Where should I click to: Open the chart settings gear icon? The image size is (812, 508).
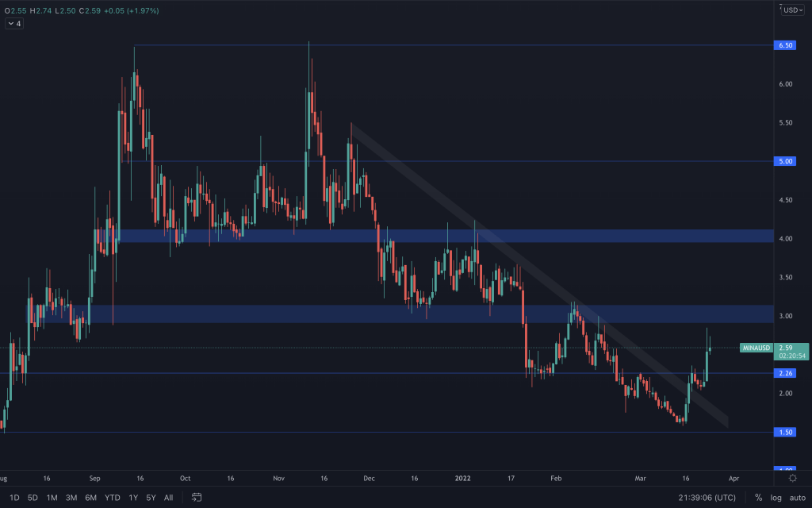point(792,479)
